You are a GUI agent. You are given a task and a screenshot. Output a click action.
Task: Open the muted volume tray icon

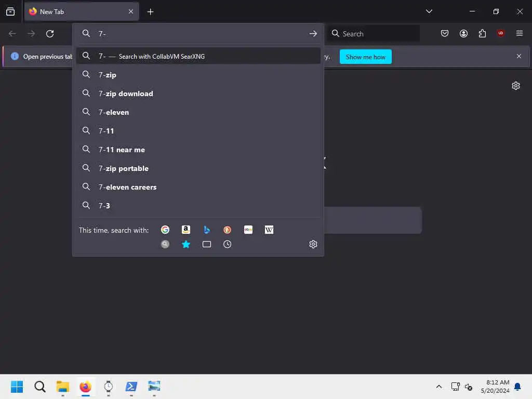(x=469, y=387)
